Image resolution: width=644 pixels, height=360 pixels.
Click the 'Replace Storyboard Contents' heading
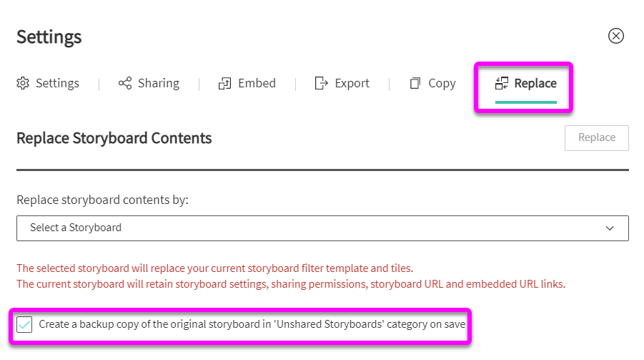coord(114,138)
